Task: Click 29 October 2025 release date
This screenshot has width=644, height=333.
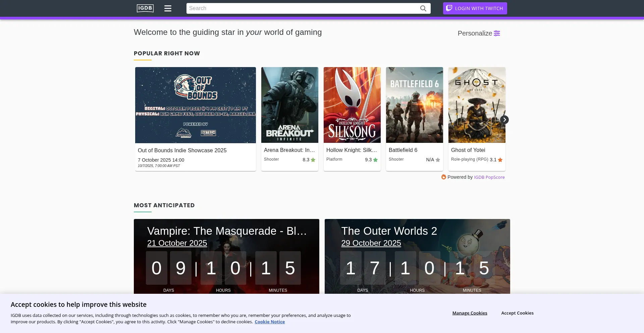Action: pos(371,243)
